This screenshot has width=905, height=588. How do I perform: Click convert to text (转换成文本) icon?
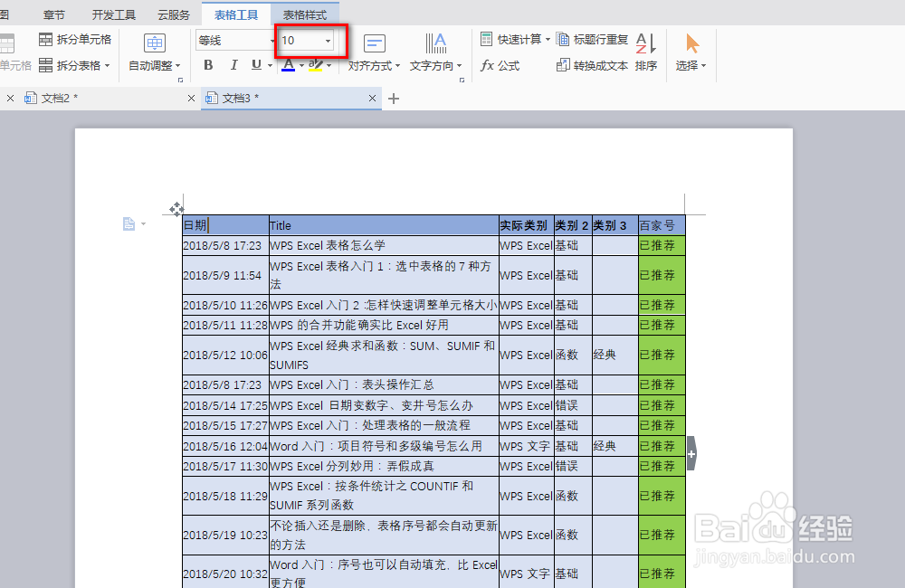point(563,65)
